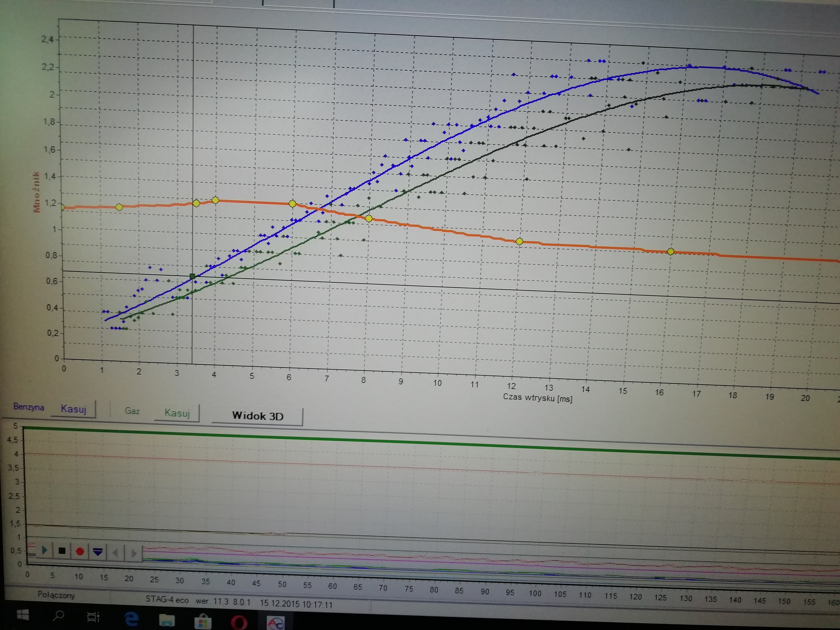This screenshot has width=840, height=630.
Task: Select yellow multiplier point near 16 ms
Action: 670,251
